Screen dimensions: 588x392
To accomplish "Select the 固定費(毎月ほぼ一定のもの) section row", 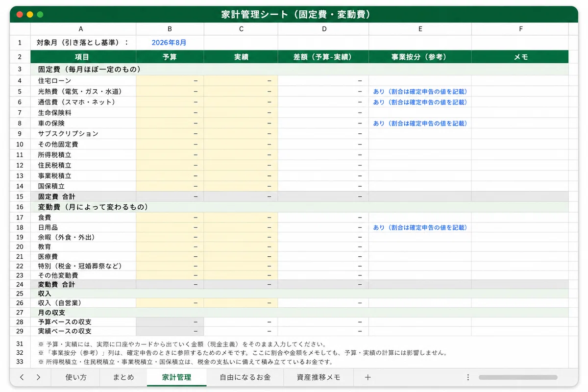I will [299, 70].
